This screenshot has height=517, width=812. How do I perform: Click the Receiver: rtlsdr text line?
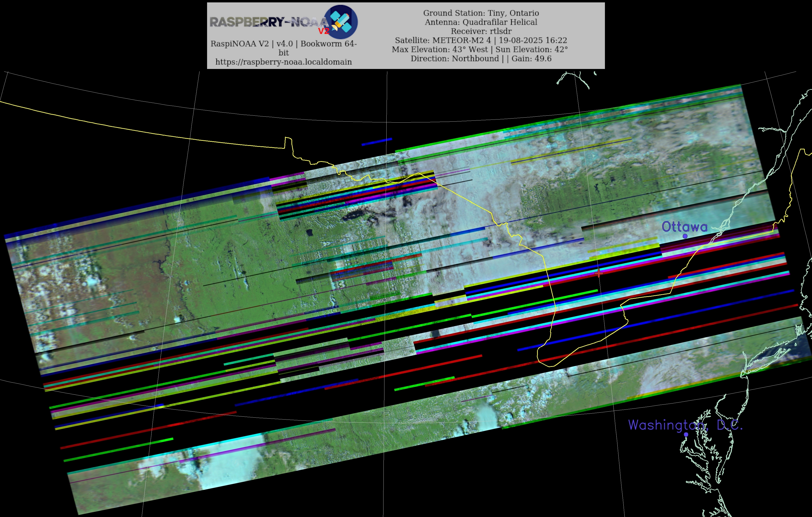pyautogui.click(x=481, y=31)
